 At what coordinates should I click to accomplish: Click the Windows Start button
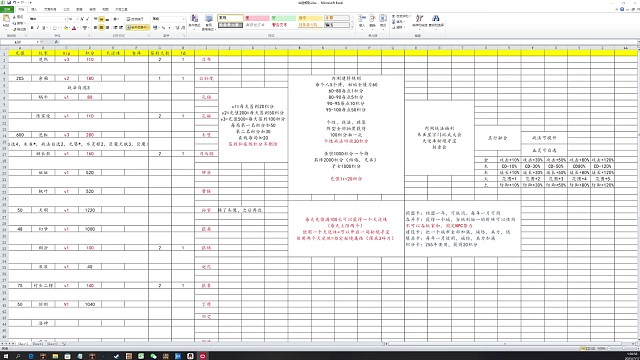pyautogui.click(x=6, y=356)
